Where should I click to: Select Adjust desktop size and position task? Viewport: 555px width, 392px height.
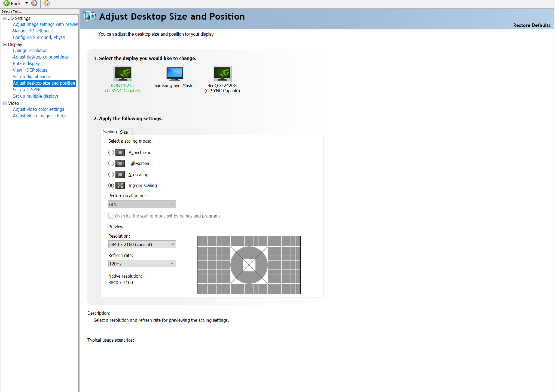point(44,83)
